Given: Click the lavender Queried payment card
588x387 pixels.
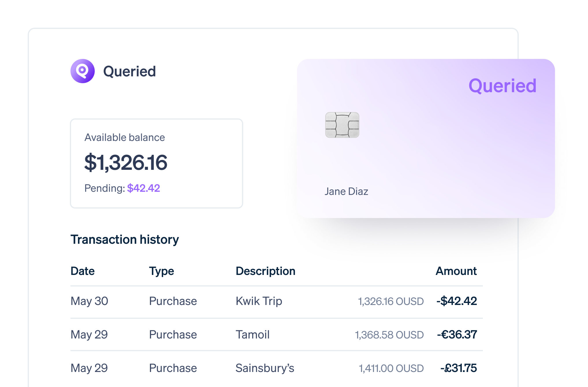Looking at the screenshot, I should pyautogui.click(x=426, y=138).
